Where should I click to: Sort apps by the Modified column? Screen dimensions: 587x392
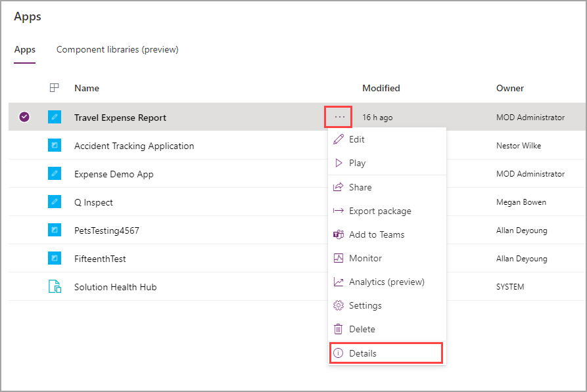pyautogui.click(x=381, y=88)
